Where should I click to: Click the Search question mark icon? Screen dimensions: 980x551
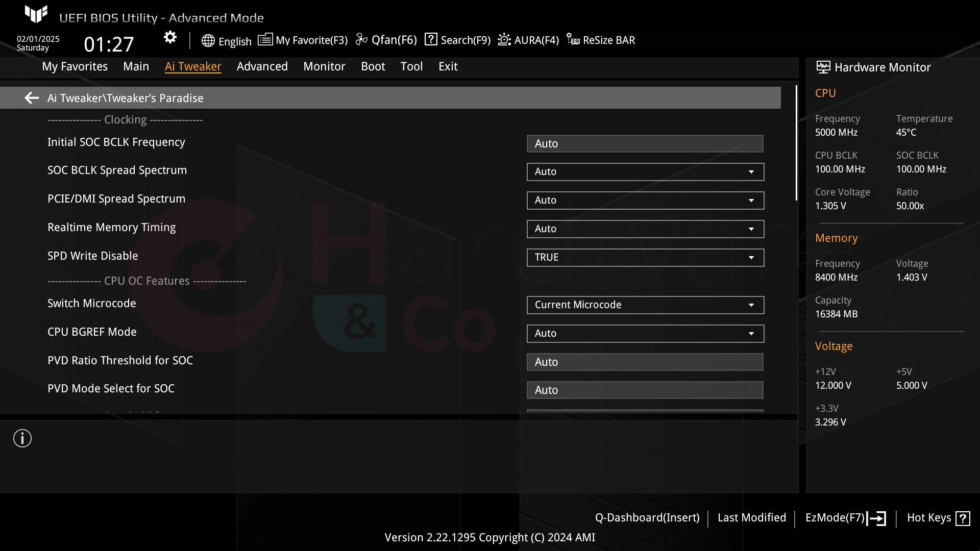431,39
